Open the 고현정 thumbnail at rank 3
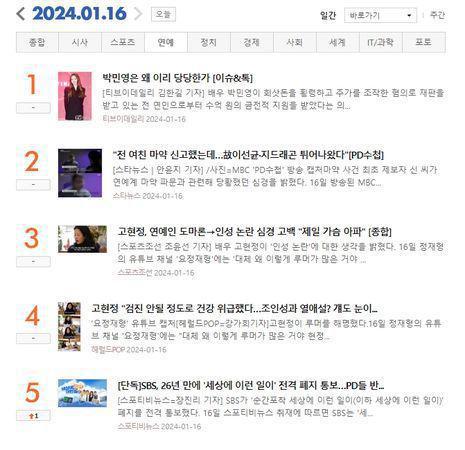 point(82,239)
